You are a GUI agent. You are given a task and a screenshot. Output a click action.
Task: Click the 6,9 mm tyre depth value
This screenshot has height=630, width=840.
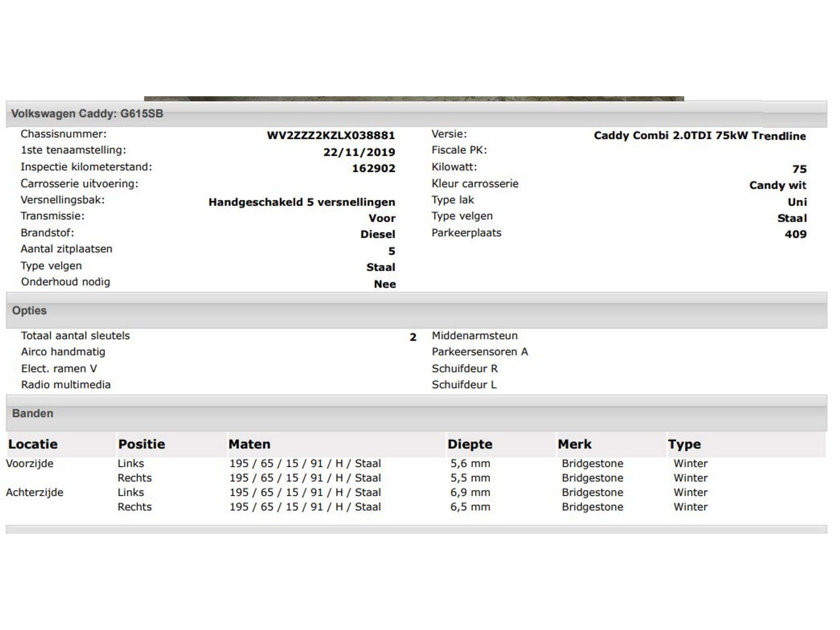click(x=470, y=492)
